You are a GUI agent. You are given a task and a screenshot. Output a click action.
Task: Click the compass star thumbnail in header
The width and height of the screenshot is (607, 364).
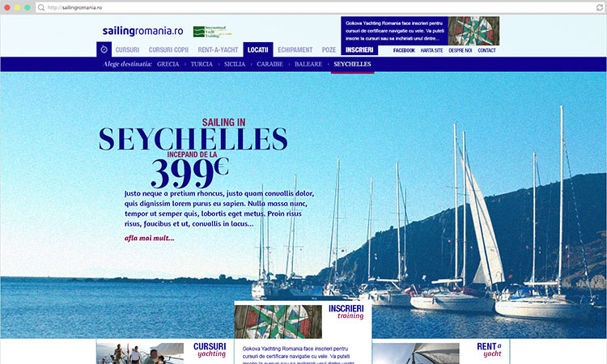pyautogui.click(x=473, y=31)
